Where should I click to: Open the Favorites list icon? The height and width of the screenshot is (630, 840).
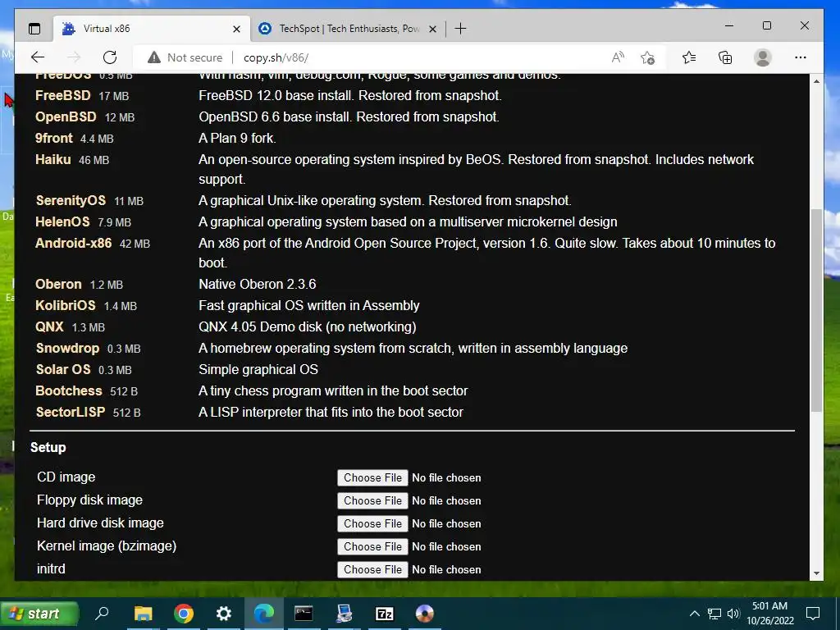(x=689, y=57)
